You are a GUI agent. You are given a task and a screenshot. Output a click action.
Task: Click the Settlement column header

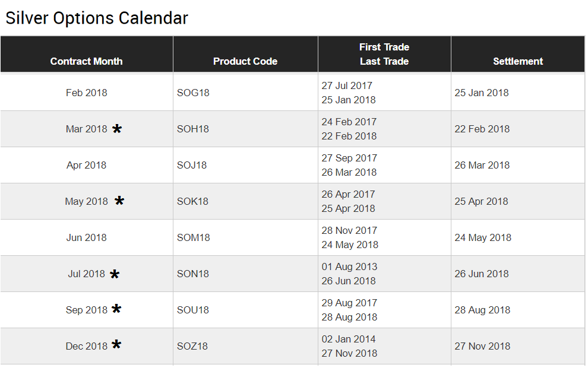click(517, 61)
